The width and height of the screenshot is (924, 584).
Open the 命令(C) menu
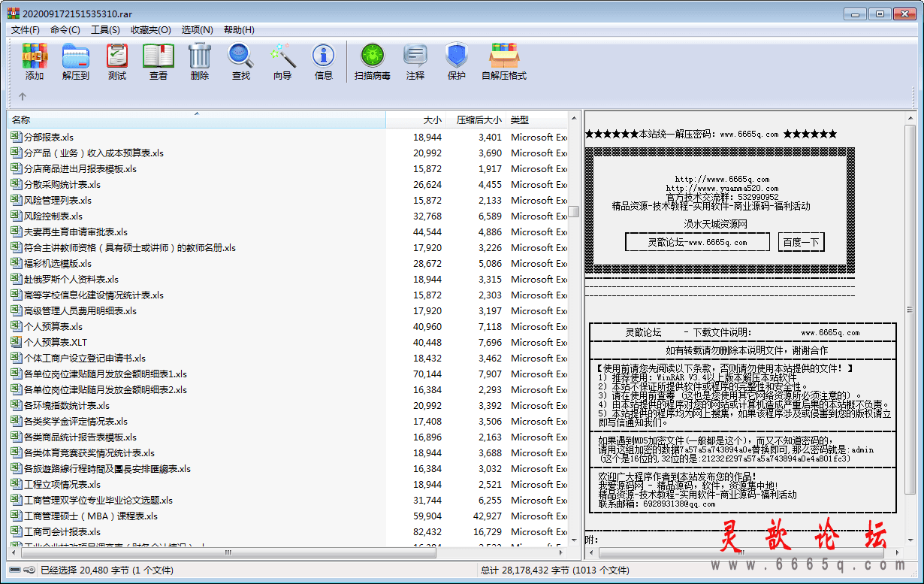click(65, 30)
